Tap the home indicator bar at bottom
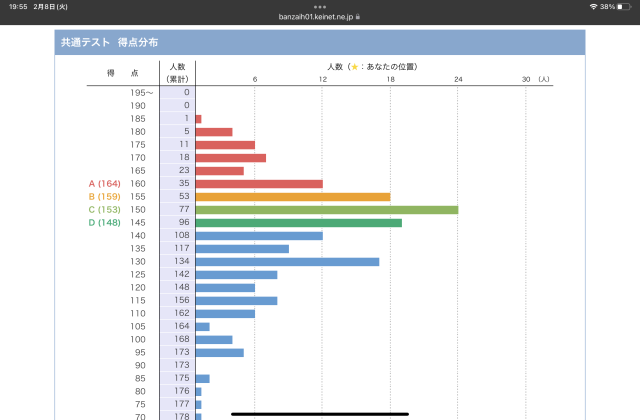Screen dimensions: 640x420 point(320,414)
